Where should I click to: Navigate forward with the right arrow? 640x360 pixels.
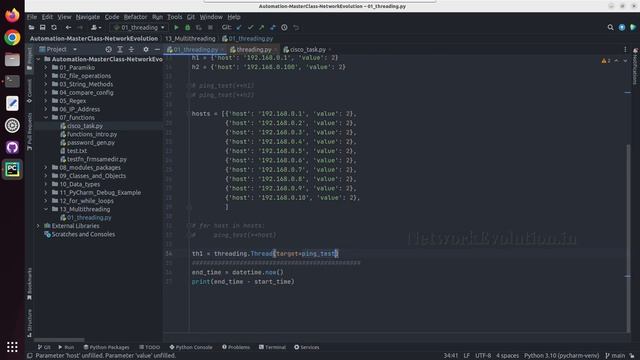(80, 27)
